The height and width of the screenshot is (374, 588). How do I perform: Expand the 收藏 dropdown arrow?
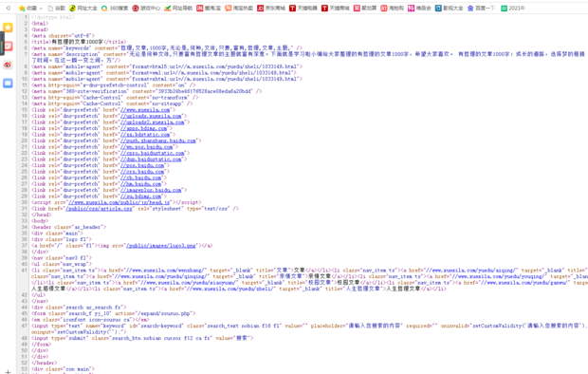41,9
